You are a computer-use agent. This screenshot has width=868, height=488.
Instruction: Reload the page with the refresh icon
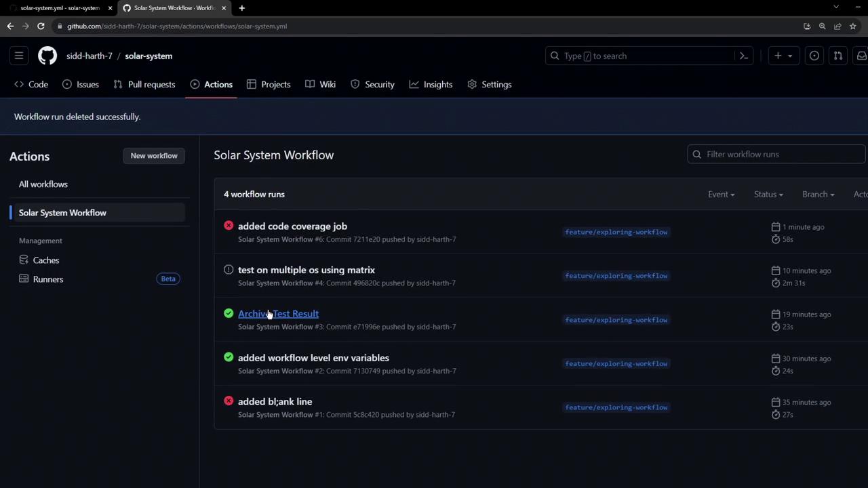click(41, 26)
